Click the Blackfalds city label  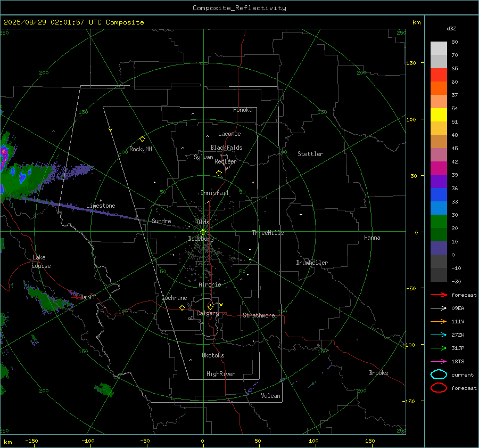pos(226,148)
